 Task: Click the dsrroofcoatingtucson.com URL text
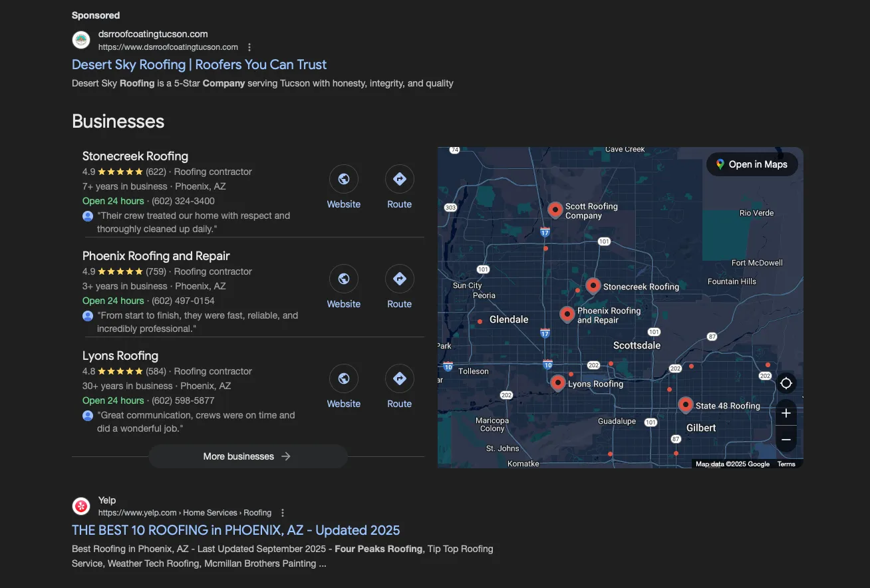(x=168, y=47)
